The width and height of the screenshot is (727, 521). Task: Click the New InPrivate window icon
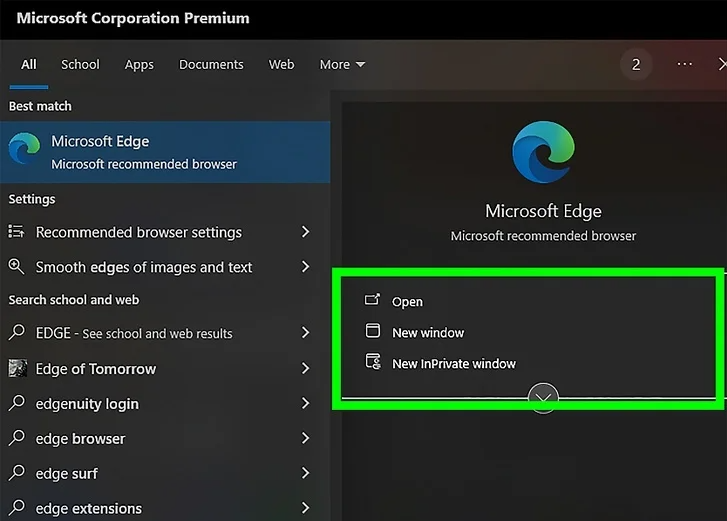(373, 363)
